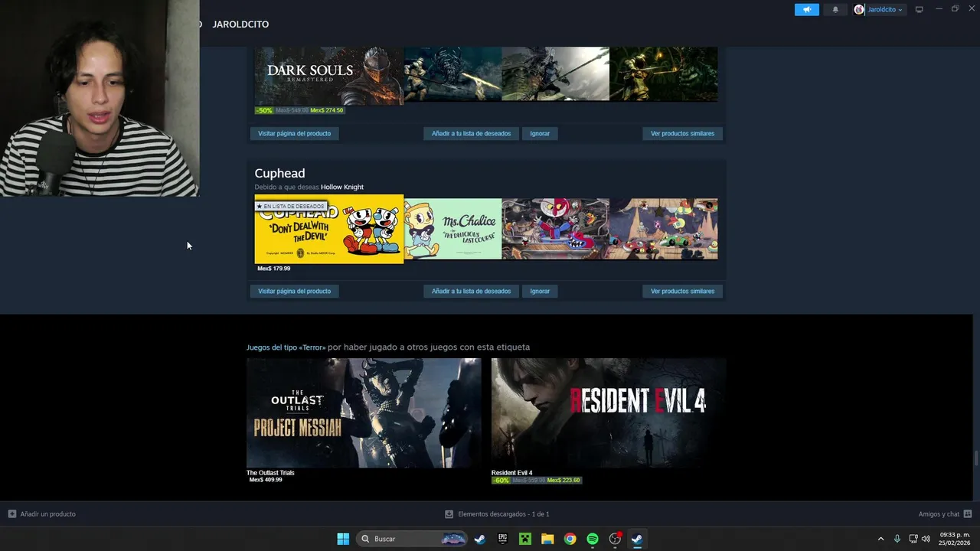Open the notifications bell
980x551 pixels.
tap(835, 9)
